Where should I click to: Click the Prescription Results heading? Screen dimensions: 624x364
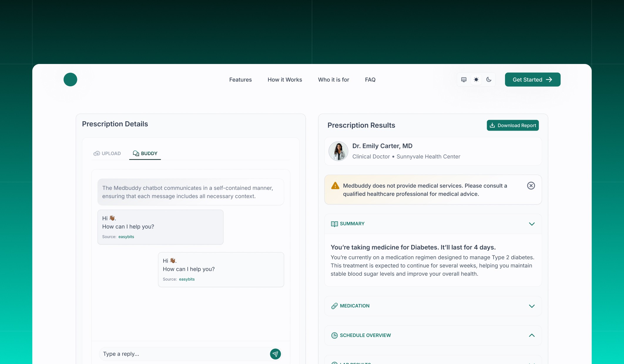tap(361, 125)
